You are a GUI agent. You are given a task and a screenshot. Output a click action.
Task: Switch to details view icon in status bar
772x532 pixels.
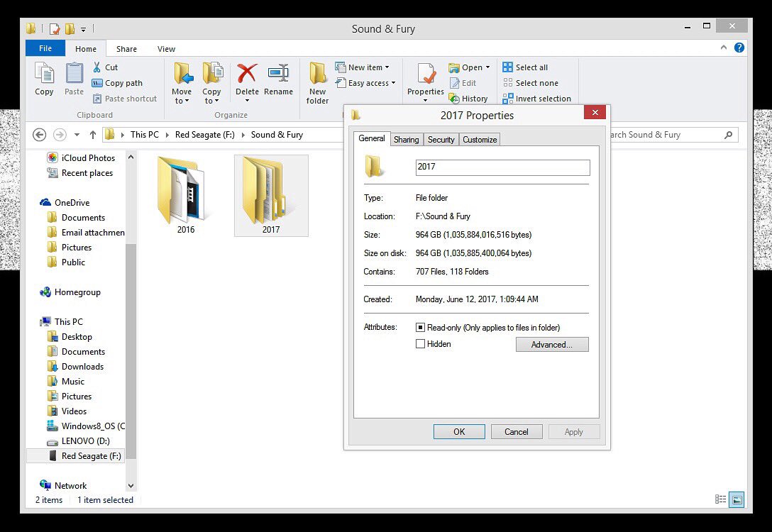click(720, 499)
